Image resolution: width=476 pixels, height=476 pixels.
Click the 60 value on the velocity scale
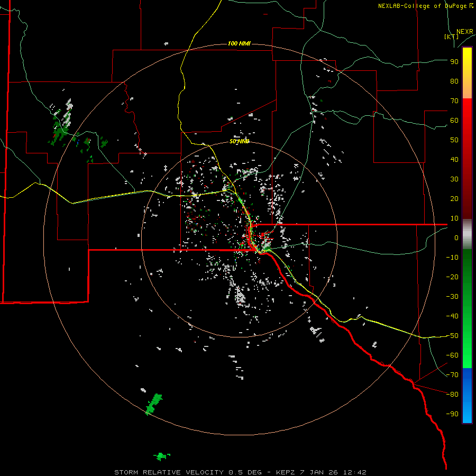coord(454,121)
